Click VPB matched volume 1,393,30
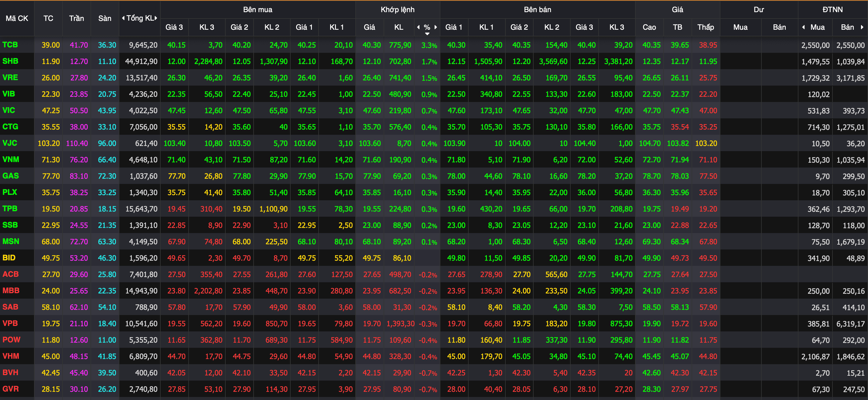Screen dimensions: 868x400 (x=400, y=324)
